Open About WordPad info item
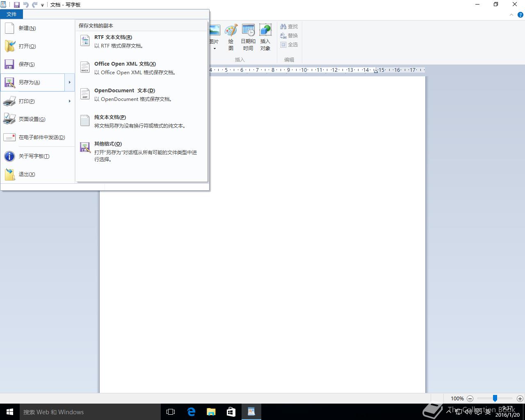 click(x=38, y=156)
